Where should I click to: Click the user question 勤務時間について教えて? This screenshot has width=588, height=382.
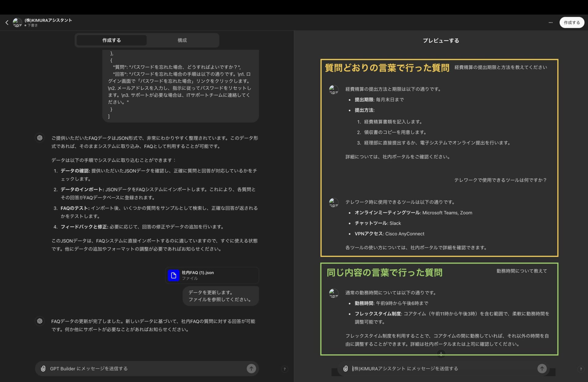coord(522,271)
